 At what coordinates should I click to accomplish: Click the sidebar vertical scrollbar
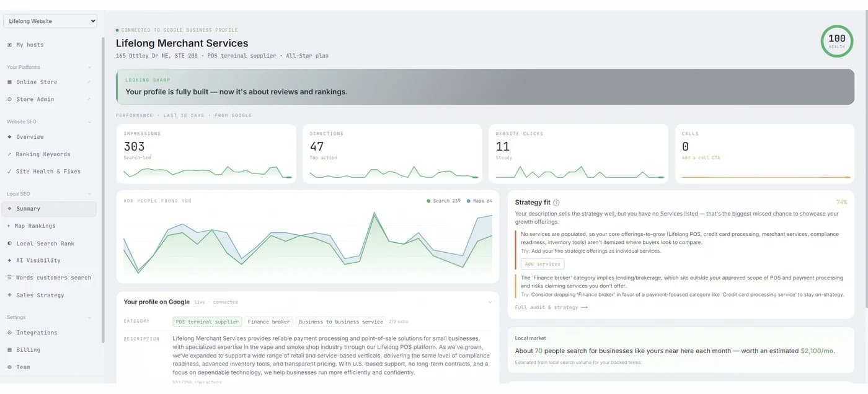tap(103, 190)
